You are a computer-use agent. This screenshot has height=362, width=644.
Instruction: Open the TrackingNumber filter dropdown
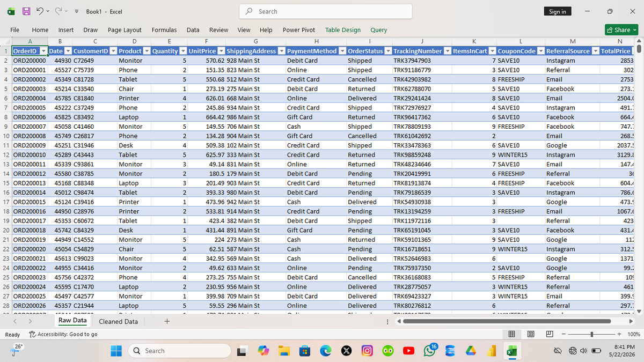[x=447, y=51]
